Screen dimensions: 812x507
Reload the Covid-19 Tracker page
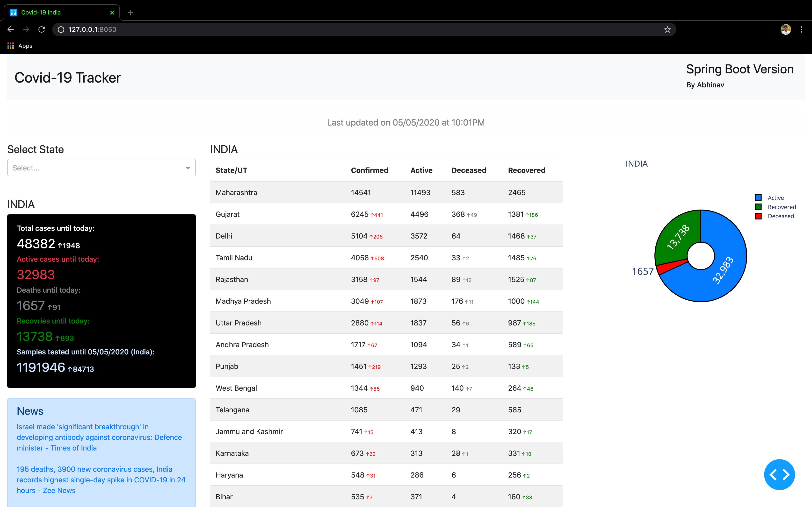tap(42, 29)
